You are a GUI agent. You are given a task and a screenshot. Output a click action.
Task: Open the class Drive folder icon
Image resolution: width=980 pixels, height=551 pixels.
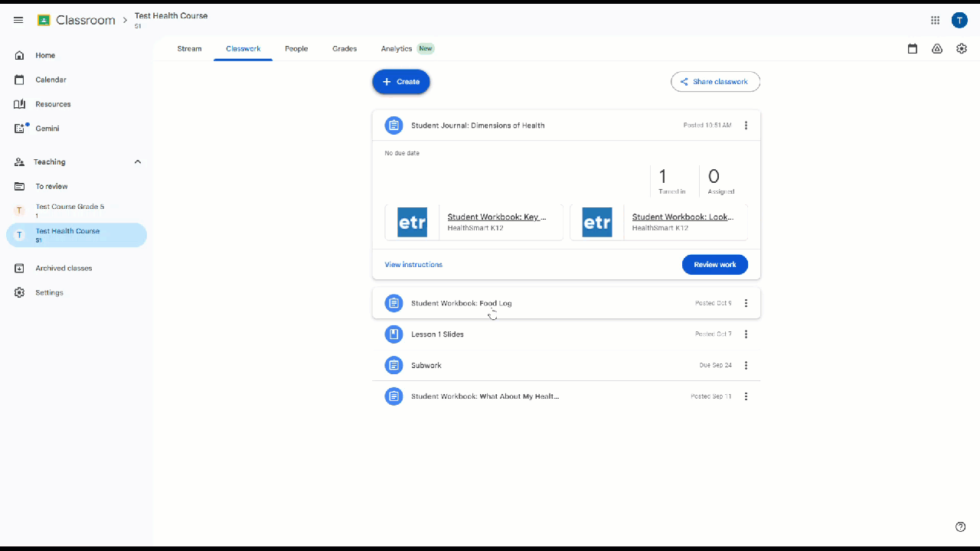pos(936,49)
